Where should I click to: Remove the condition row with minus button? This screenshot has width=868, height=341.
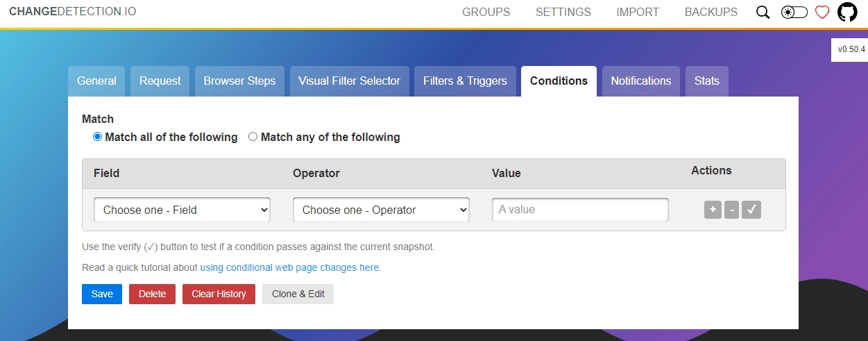tap(731, 210)
